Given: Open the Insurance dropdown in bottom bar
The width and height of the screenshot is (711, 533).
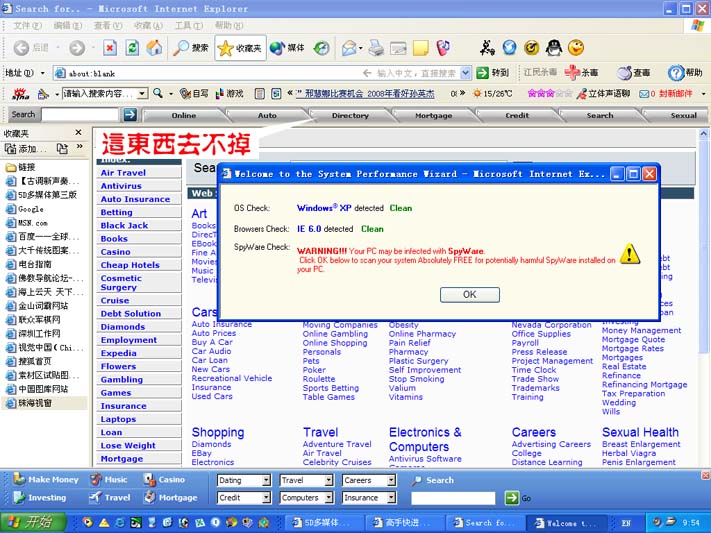Looking at the screenshot, I should click(369, 498).
